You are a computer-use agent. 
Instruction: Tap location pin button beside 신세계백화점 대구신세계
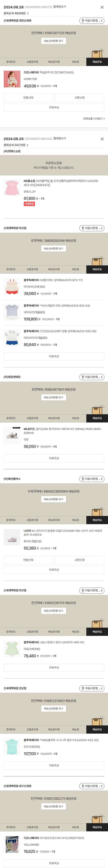(x=92, y=786)
